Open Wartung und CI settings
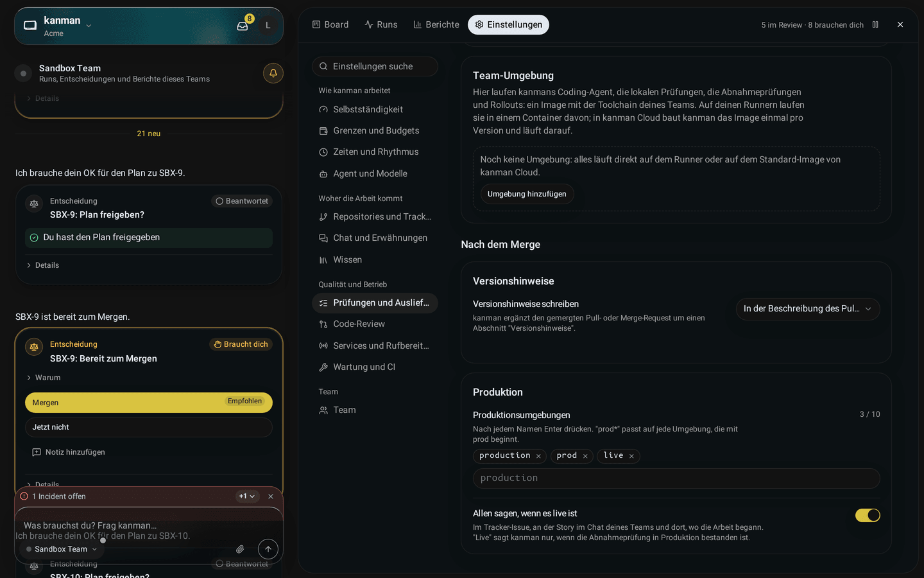This screenshot has width=924, height=578. coord(375,367)
